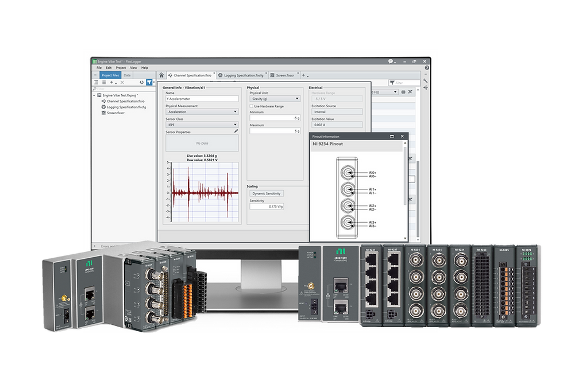Open the Sensor Class IEPE dropdown

(202, 125)
